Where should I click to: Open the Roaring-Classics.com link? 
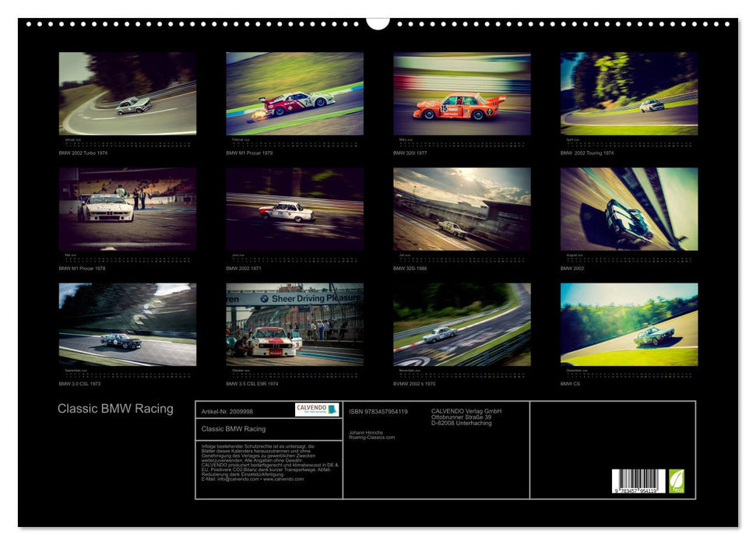[374, 437]
